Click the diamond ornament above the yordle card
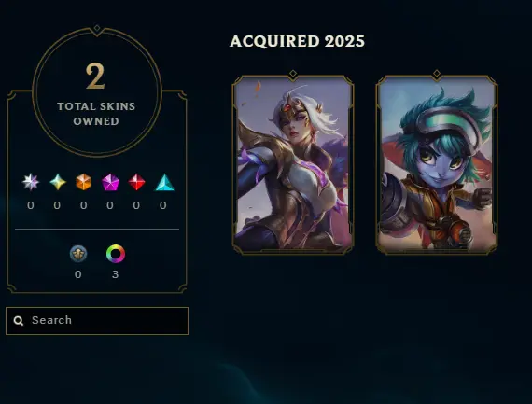Image resolution: width=532 pixels, height=404 pixels. point(437,74)
